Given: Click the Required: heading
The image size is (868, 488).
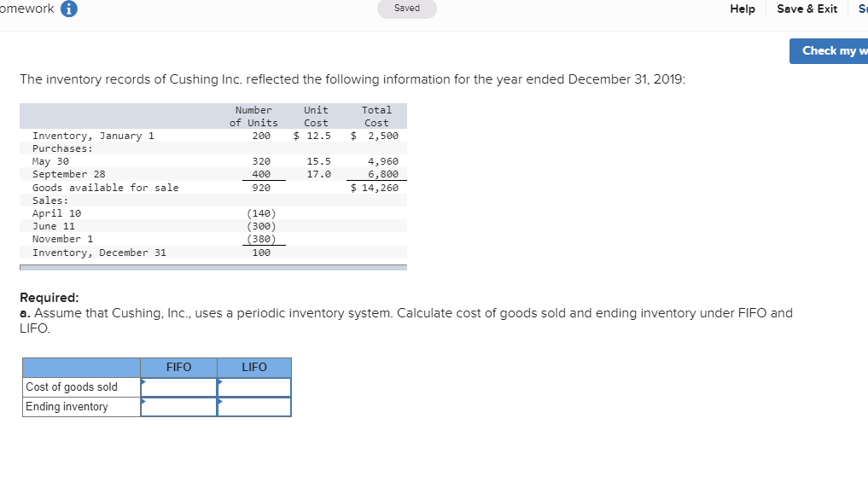Looking at the screenshot, I should coord(50,298).
